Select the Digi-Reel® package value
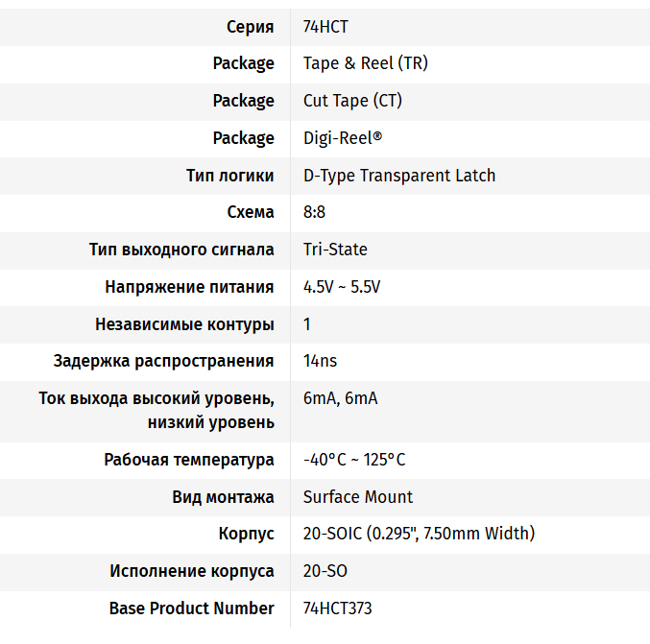Screen dimensions: 650x644 [x=342, y=138]
